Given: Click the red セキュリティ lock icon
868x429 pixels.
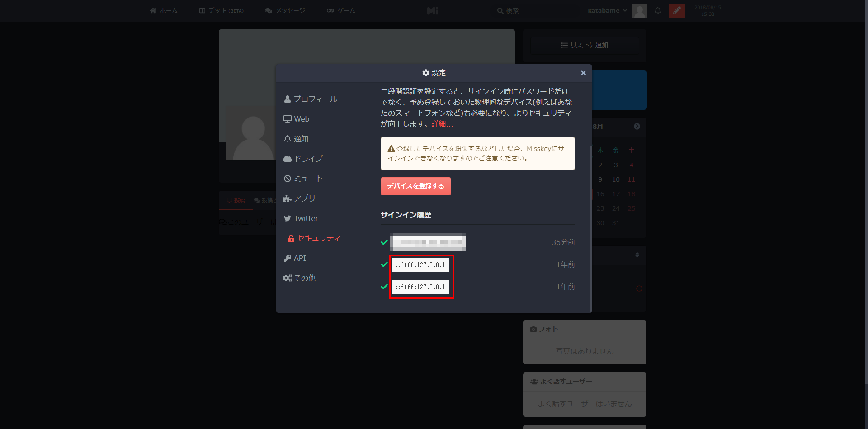Looking at the screenshot, I should [290, 238].
